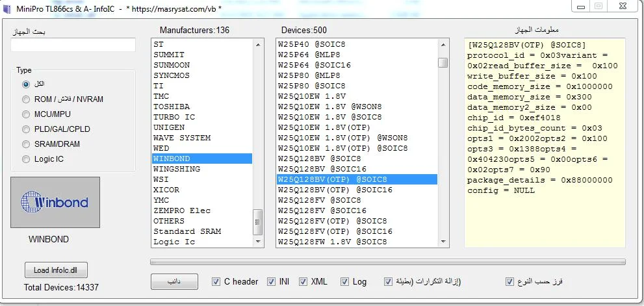644x306 pixels.
Task: Select manufacturer ZEMPRO Elec
Action: point(202,210)
